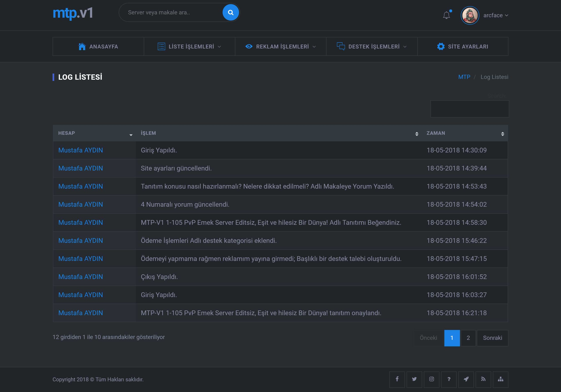Click the blue search magnifier button
561x392 pixels.
(x=230, y=12)
